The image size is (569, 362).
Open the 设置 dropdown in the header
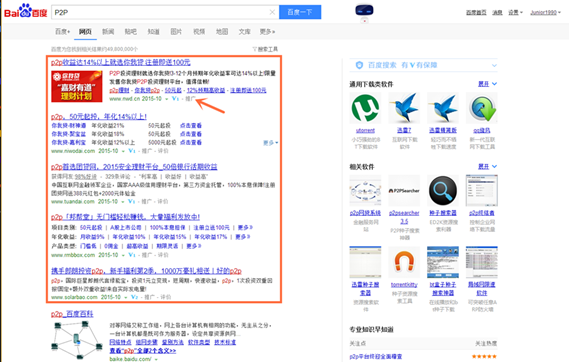pyautogui.click(x=515, y=13)
